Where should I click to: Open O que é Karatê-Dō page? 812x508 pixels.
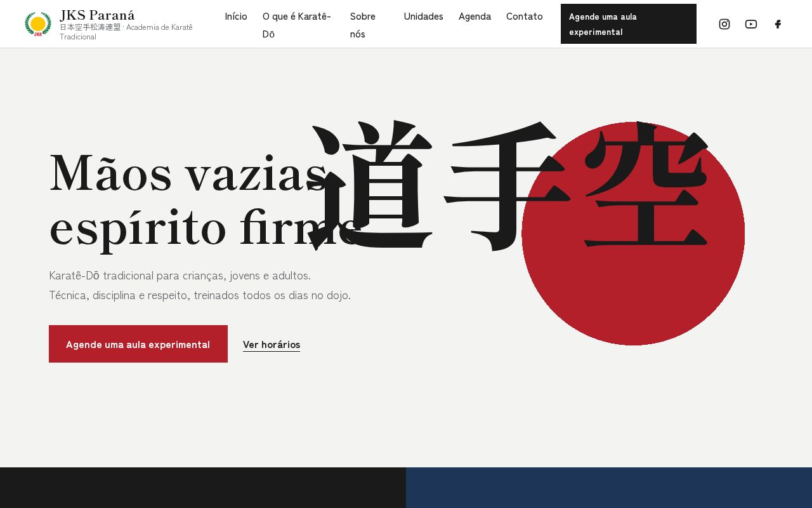point(297,25)
